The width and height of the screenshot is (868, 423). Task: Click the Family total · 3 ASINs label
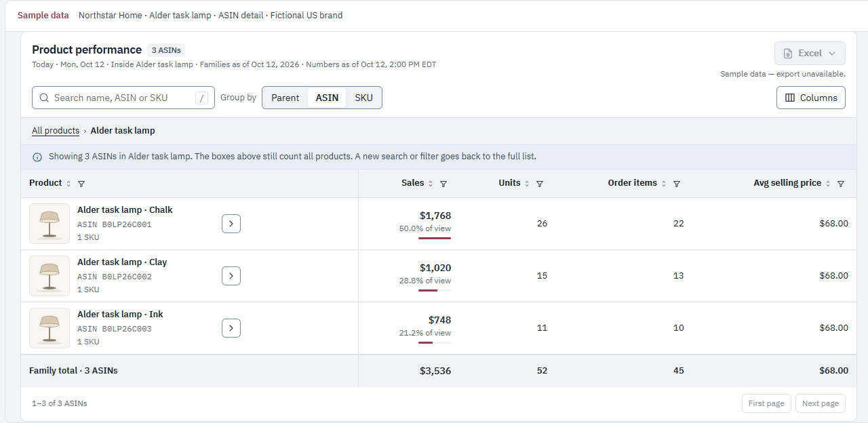tap(73, 371)
